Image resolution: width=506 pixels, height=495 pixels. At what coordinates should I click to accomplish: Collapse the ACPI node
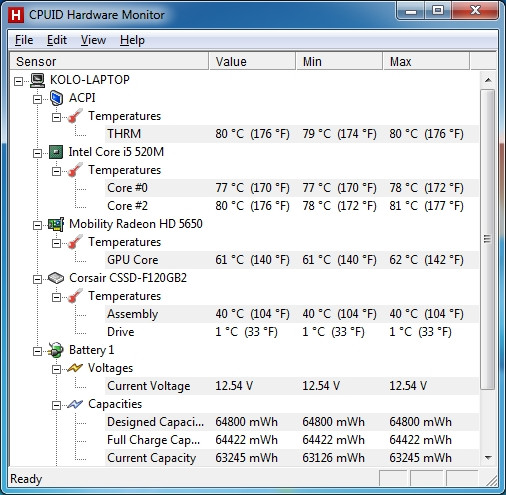38,99
